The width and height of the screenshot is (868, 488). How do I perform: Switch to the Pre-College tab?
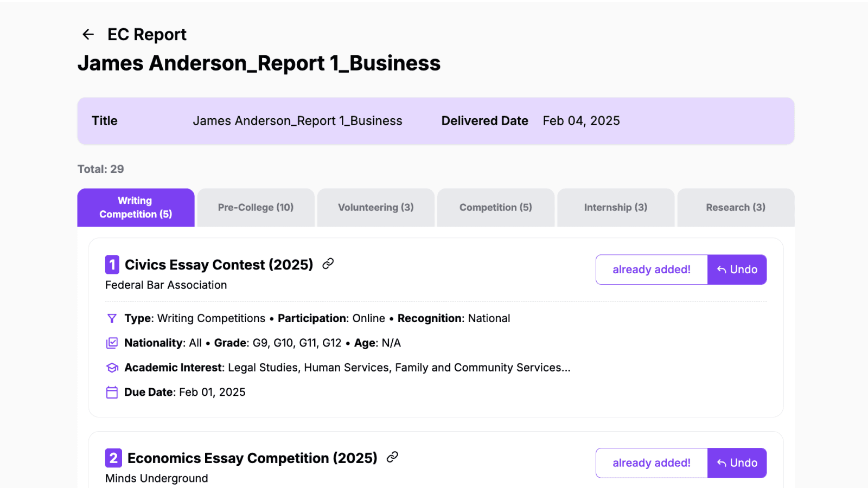pyautogui.click(x=256, y=207)
